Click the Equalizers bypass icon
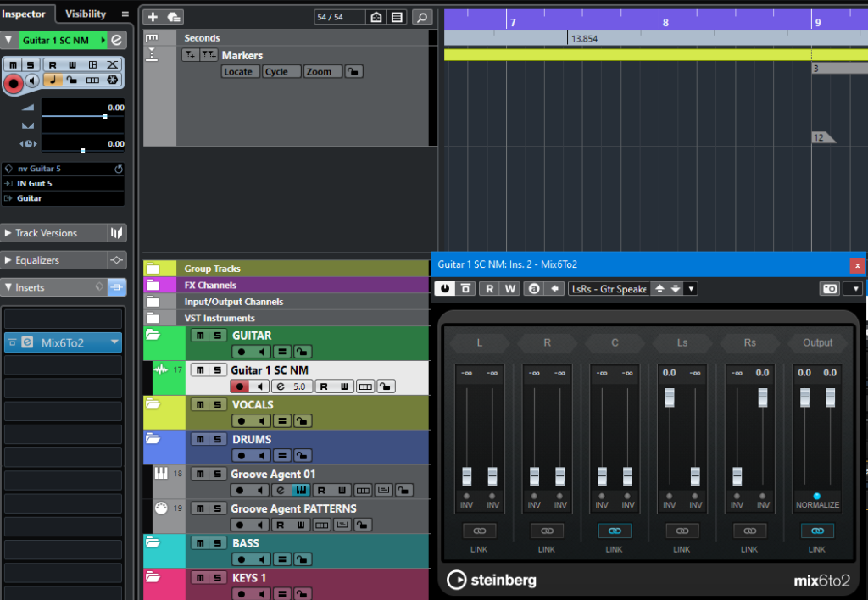 click(116, 260)
